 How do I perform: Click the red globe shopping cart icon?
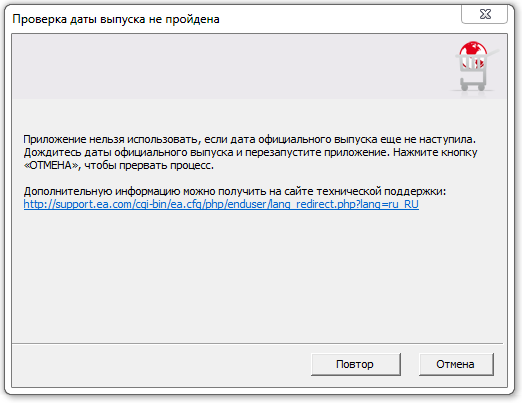pos(474,67)
